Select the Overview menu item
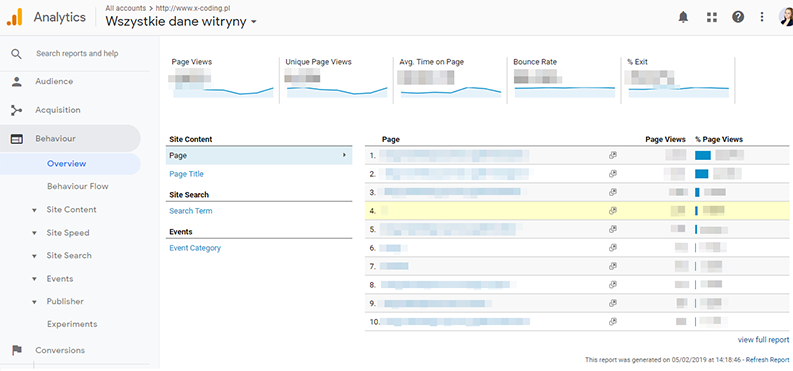Image resolution: width=793 pixels, height=371 pixels. (67, 164)
